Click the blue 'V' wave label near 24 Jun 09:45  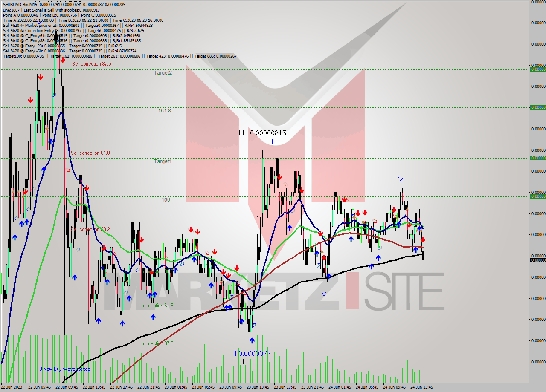click(x=401, y=179)
